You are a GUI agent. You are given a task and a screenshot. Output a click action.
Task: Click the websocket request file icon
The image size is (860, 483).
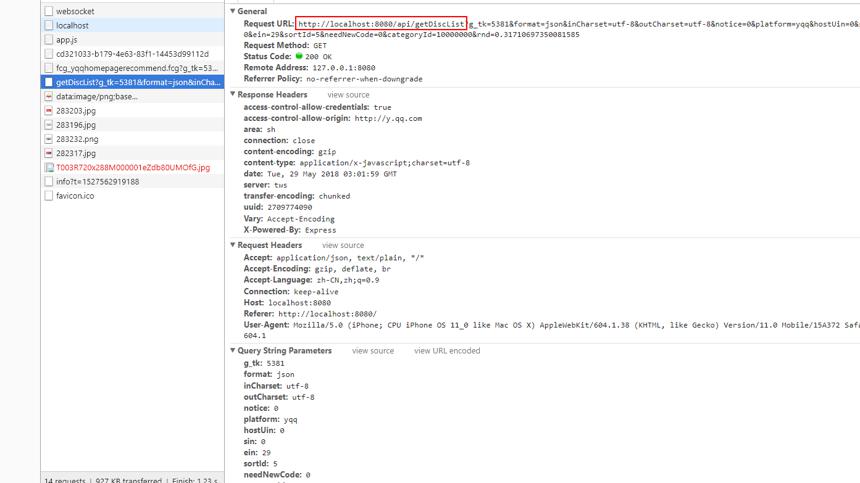(x=49, y=11)
